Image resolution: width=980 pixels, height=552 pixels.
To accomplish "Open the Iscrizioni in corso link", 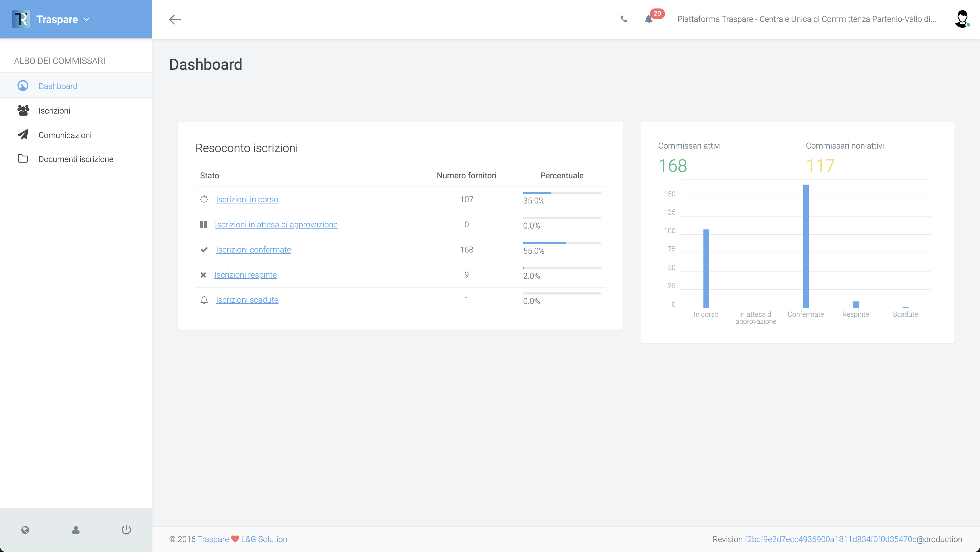I will tap(247, 199).
